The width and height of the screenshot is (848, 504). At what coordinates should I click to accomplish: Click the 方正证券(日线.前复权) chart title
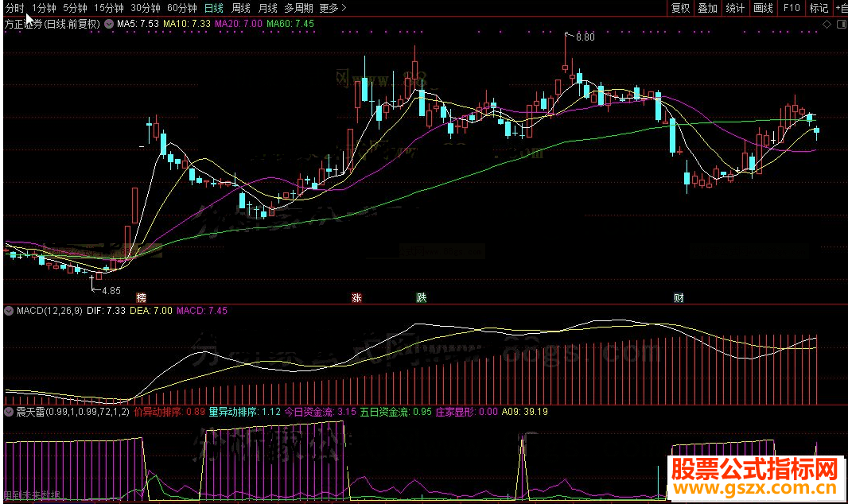pyautogui.click(x=53, y=24)
